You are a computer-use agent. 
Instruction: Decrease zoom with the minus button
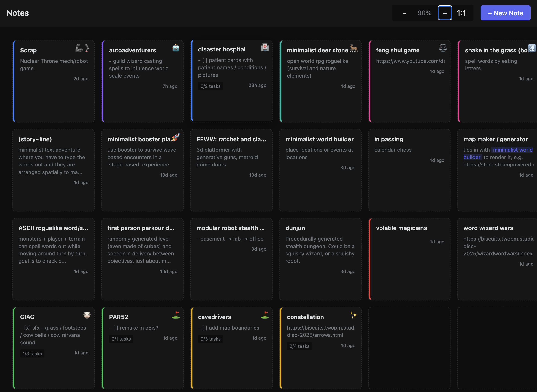point(404,13)
